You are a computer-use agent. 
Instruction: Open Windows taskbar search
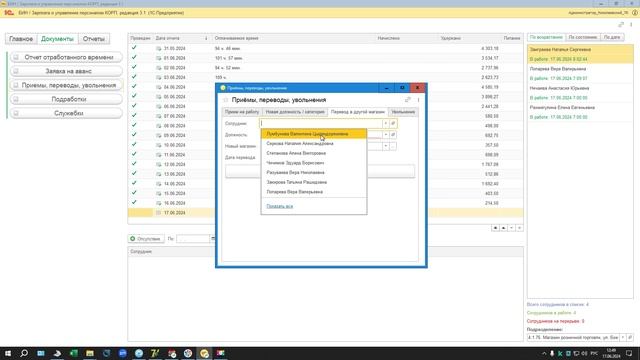pos(24,353)
